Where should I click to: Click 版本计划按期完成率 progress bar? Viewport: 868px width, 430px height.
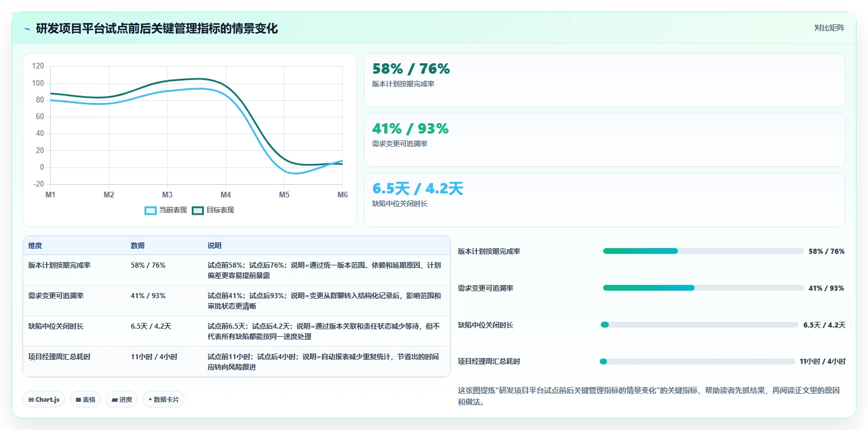click(703, 251)
